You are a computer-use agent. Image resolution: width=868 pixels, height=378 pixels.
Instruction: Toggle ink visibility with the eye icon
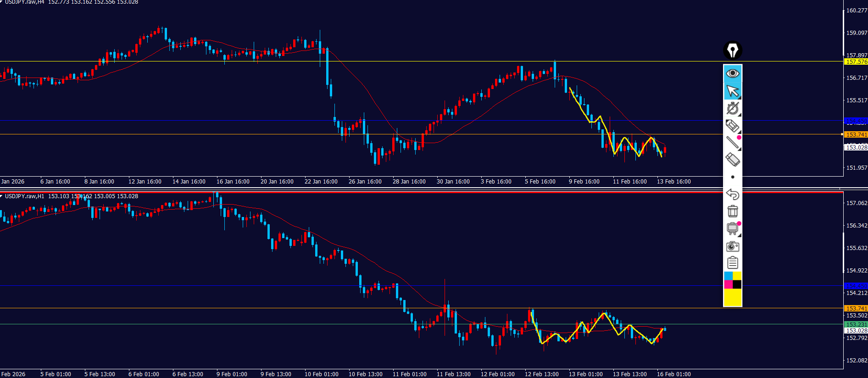(733, 73)
